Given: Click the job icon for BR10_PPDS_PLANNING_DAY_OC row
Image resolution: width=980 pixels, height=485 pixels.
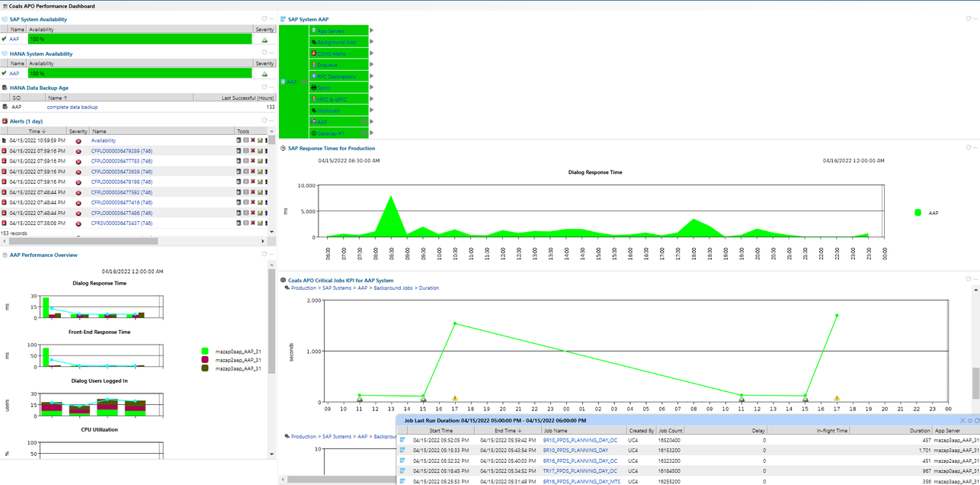Looking at the screenshot, I should click(x=402, y=440).
